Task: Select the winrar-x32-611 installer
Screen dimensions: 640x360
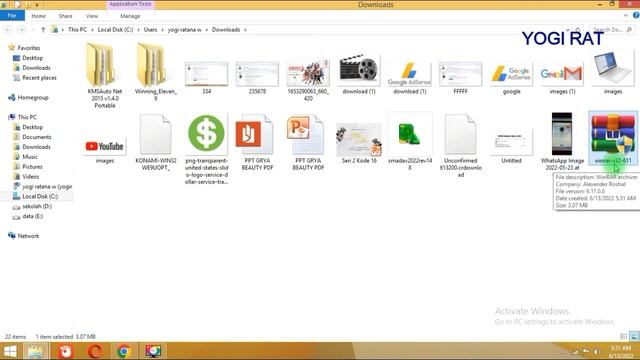Action: tap(613, 138)
